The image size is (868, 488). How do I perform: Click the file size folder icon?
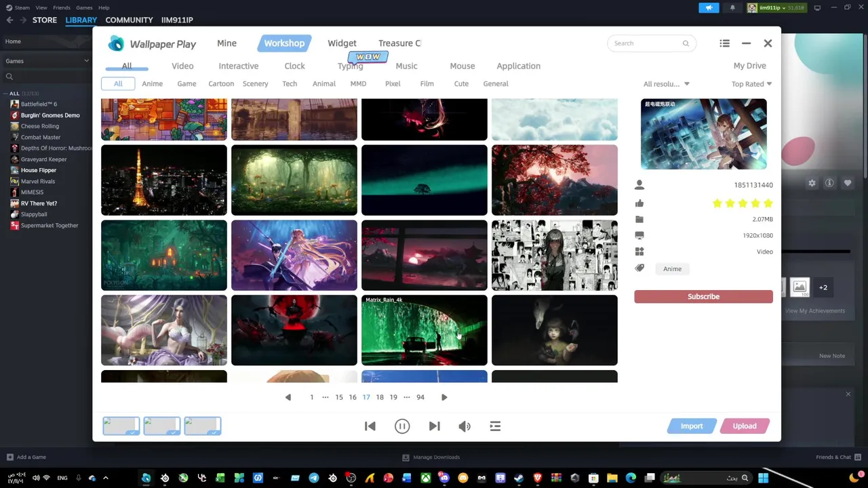point(639,220)
